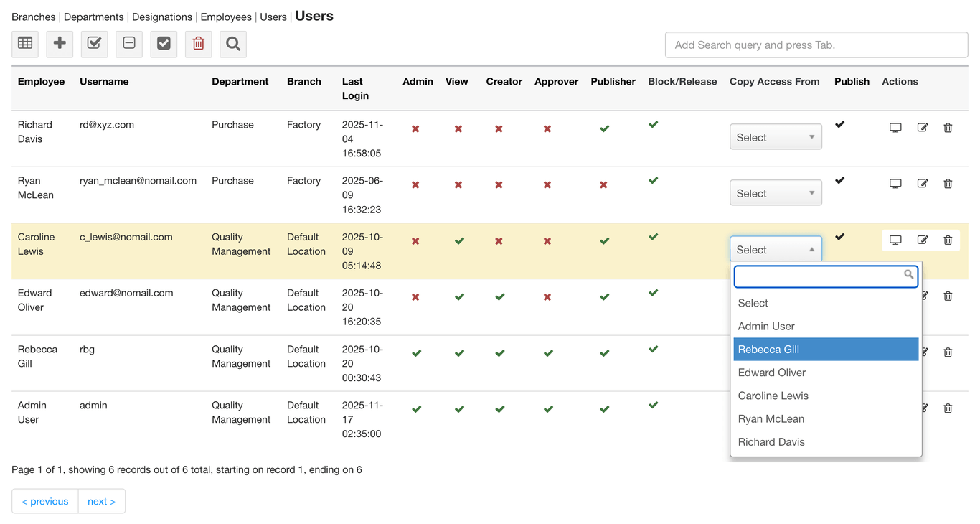
Task: Go to the Branches breadcrumb tab
Action: [34, 17]
